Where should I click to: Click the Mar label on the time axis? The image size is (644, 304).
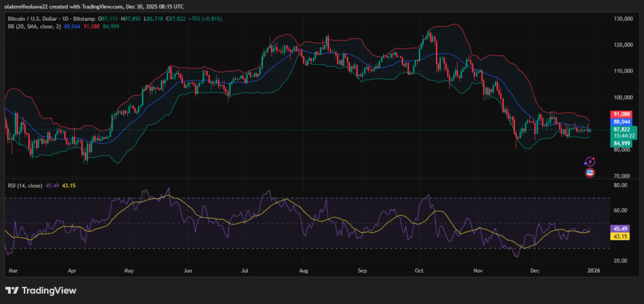click(x=13, y=269)
